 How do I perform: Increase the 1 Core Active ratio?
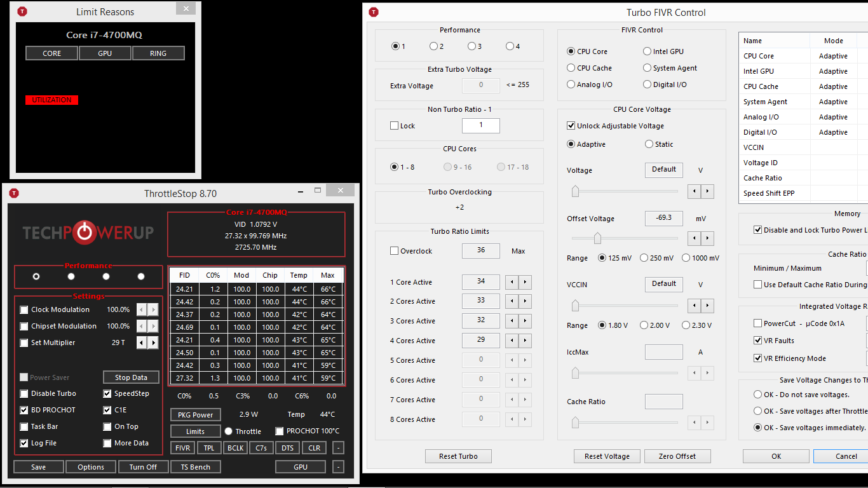(526, 282)
